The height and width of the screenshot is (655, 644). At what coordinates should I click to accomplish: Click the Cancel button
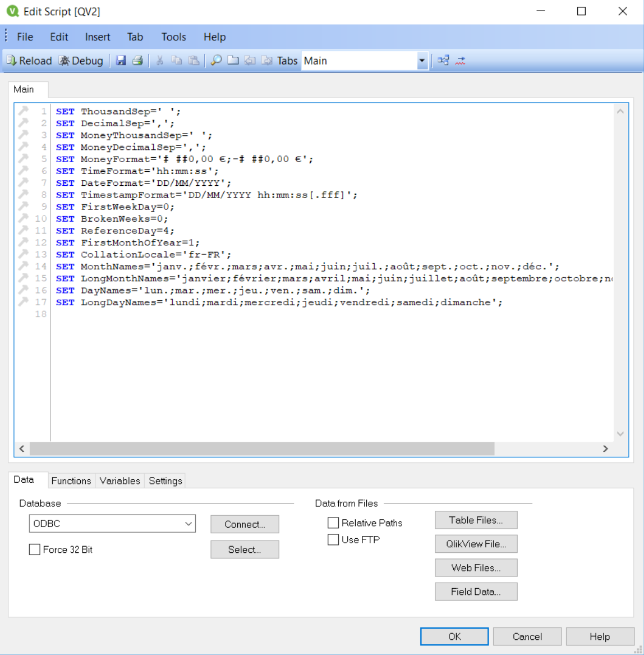pyautogui.click(x=527, y=636)
